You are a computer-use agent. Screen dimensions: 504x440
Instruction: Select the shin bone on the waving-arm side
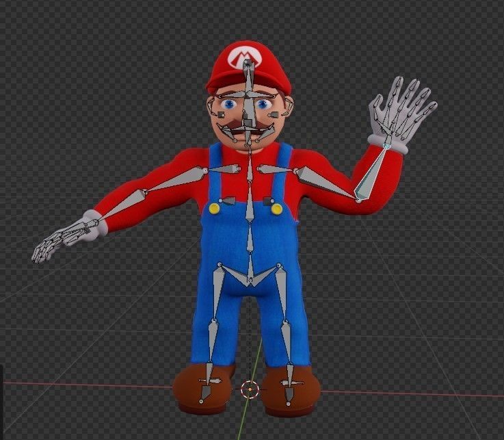(x=287, y=344)
